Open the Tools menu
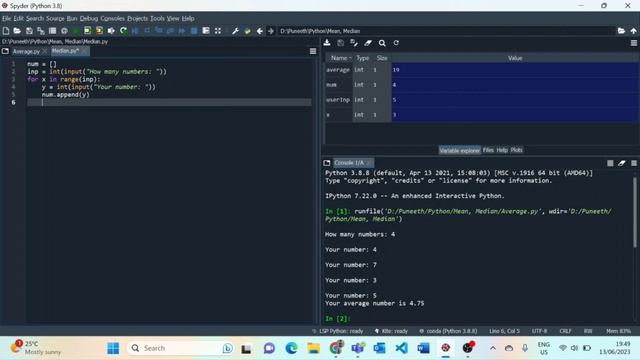This screenshot has height=360, width=640. pyautogui.click(x=157, y=18)
